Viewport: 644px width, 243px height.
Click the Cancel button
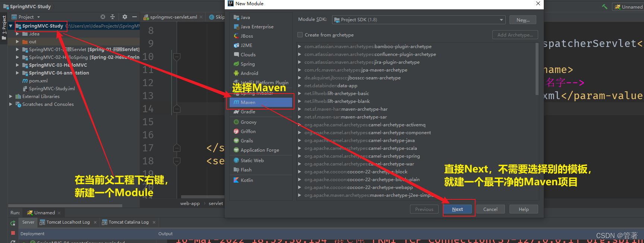tap(490, 209)
